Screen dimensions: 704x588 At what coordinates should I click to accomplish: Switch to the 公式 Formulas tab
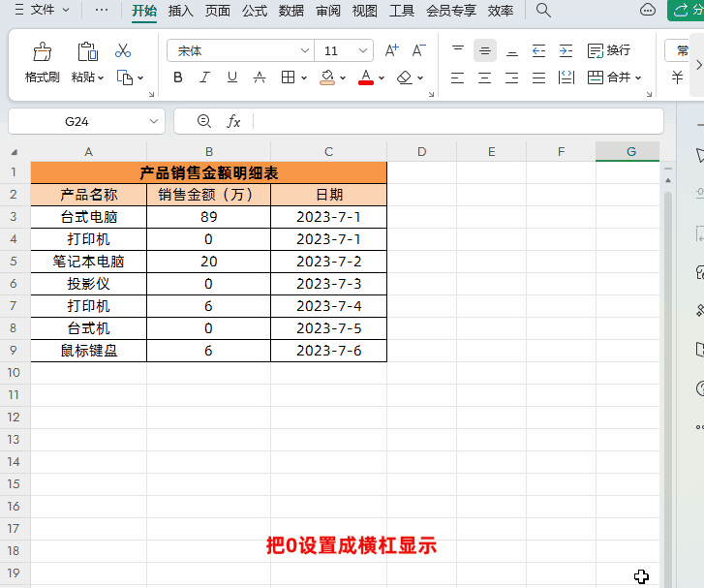[x=255, y=11]
